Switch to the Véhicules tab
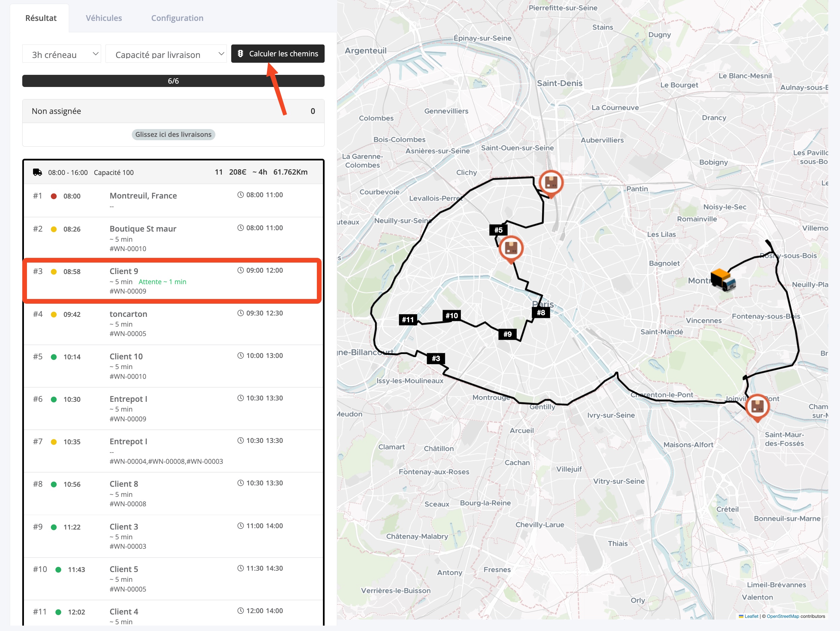Viewport: 840px width, 631px height. point(104,18)
